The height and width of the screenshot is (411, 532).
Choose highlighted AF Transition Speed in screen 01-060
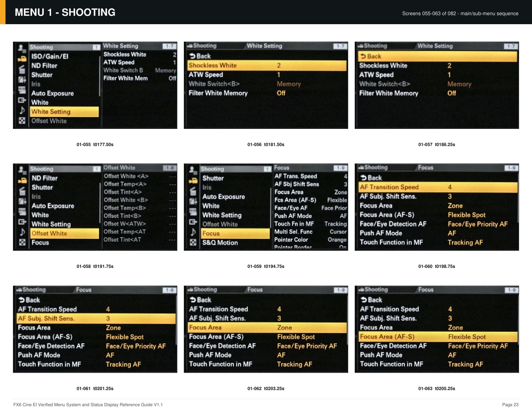(x=438, y=187)
